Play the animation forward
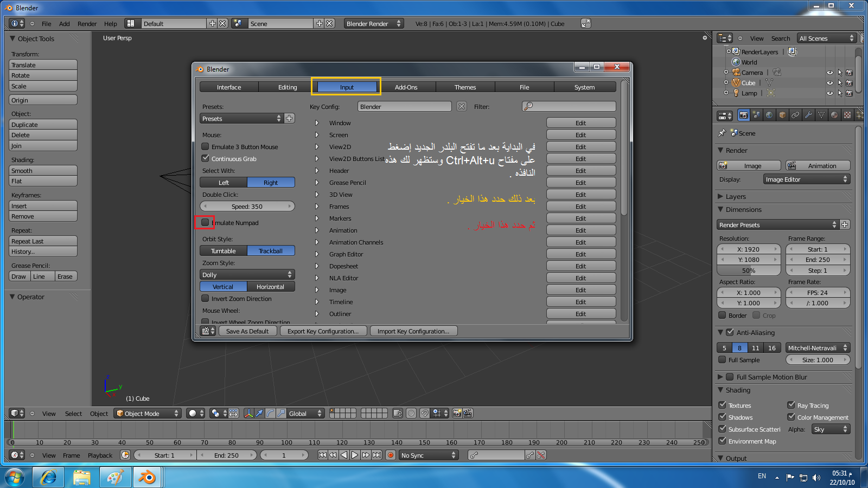868x488 pixels. [355, 455]
